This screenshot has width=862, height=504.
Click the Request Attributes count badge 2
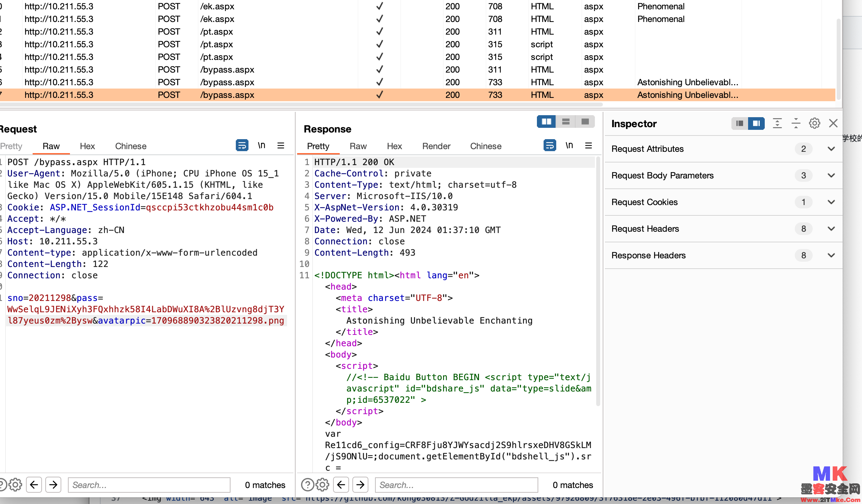click(803, 149)
